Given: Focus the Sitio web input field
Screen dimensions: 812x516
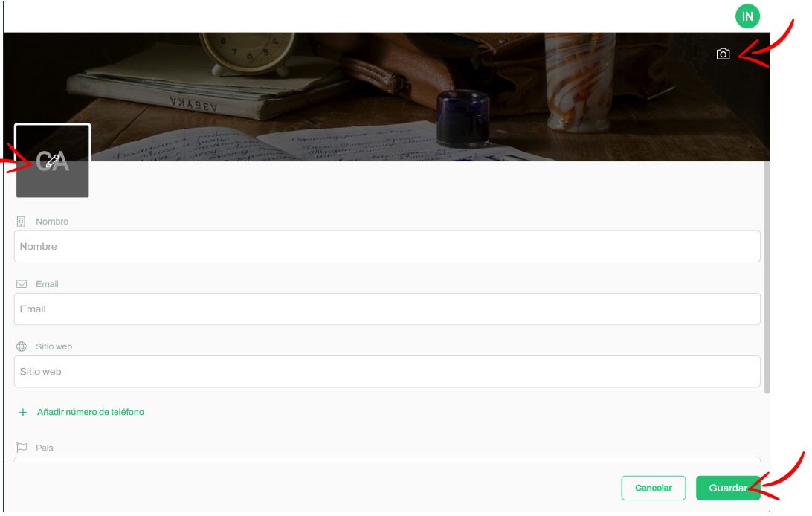Looking at the screenshot, I should coord(387,372).
